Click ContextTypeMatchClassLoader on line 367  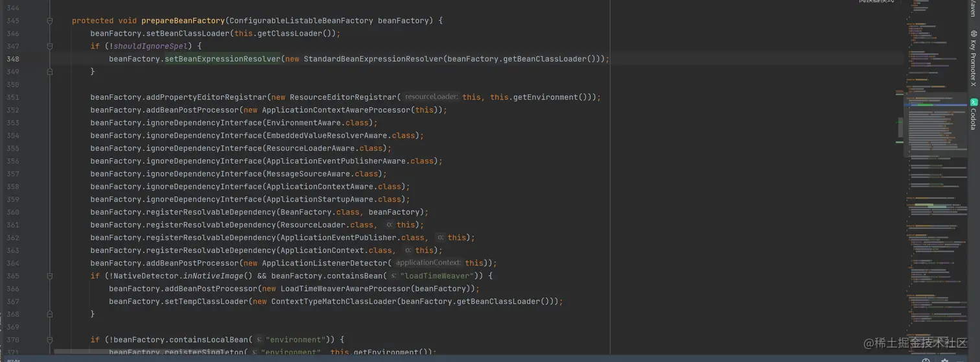[x=334, y=301]
